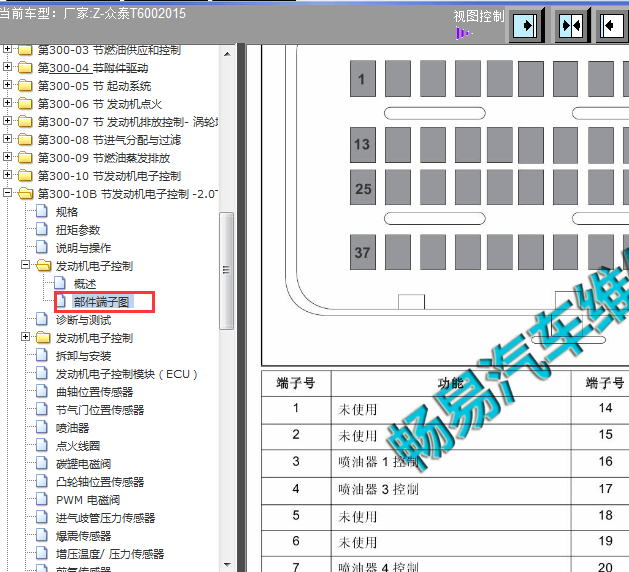Click table cell 喷油器 1 控制
This screenshot has width=629, height=572.
pyautogui.click(x=450, y=463)
